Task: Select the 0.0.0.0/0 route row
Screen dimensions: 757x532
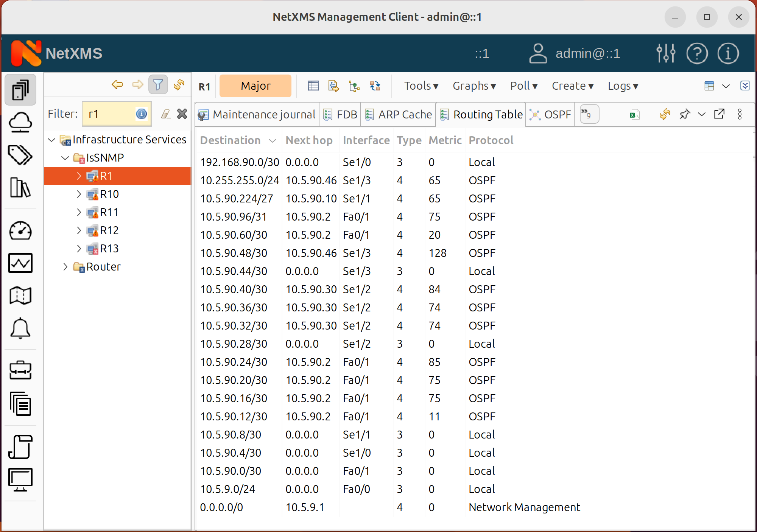Action: [474, 507]
